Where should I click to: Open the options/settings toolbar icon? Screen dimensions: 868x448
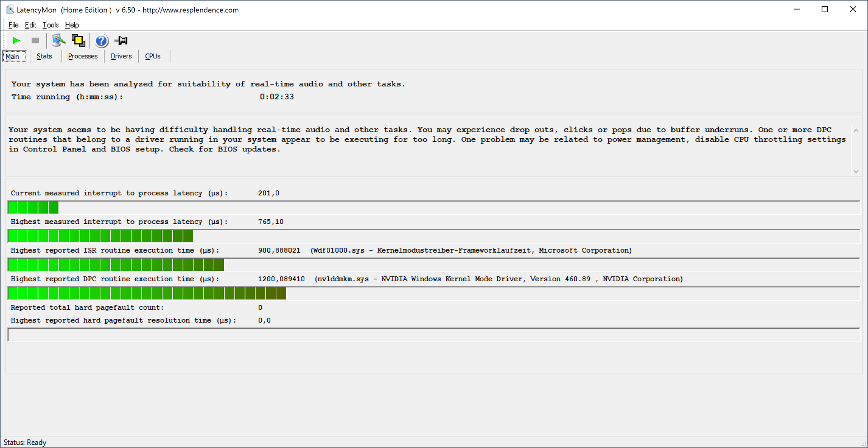(x=58, y=41)
